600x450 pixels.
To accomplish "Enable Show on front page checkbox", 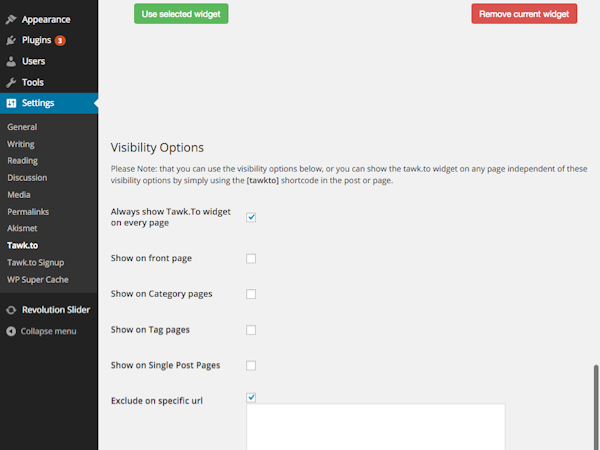I will [251, 258].
